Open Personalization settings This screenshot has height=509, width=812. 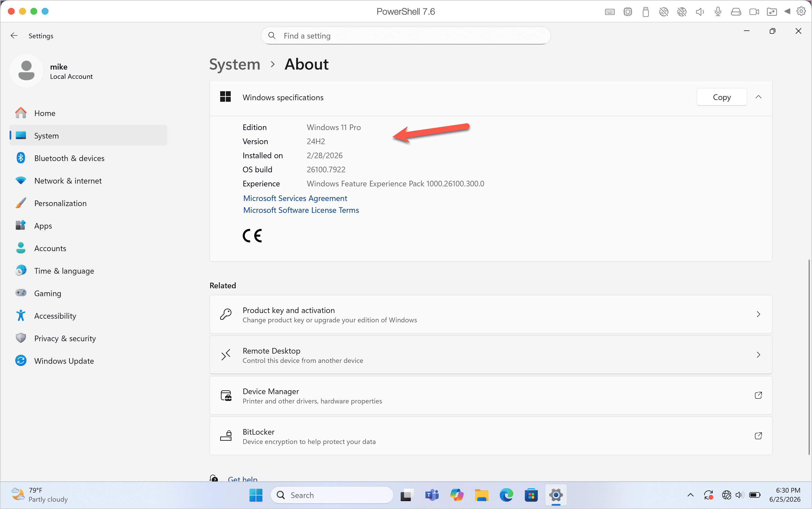pyautogui.click(x=88, y=203)
